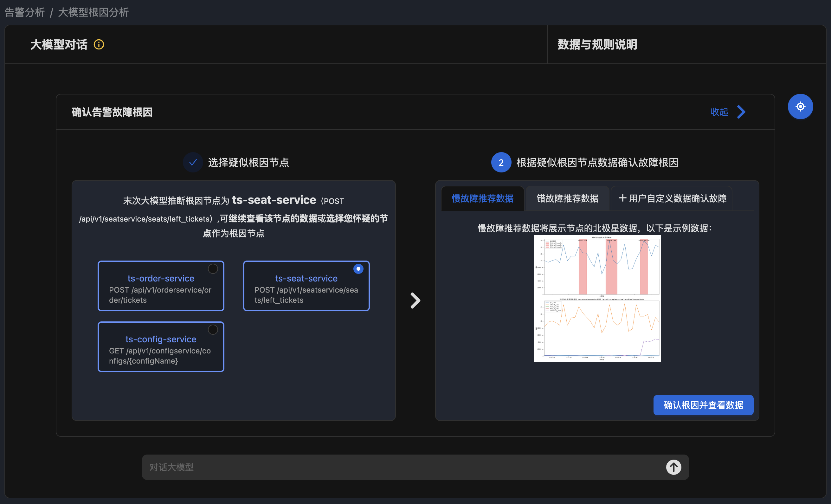The image size is (831, 504).
Task: Select the ts-order-service radio button
Action: pyautogui.click(x=213, y=269)
